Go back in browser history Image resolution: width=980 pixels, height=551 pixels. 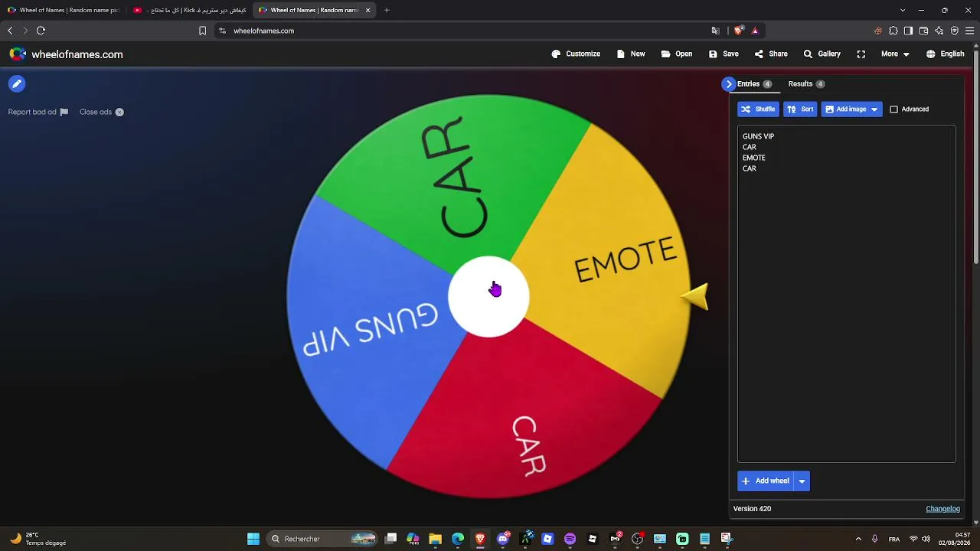coord(10,31)
